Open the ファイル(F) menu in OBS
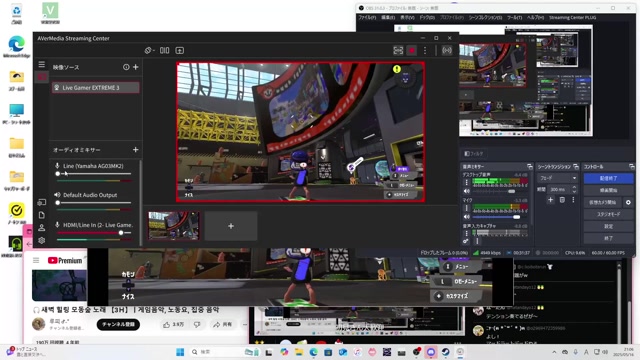The width and height of the screenshot is (640, 360). pos(367,18)
